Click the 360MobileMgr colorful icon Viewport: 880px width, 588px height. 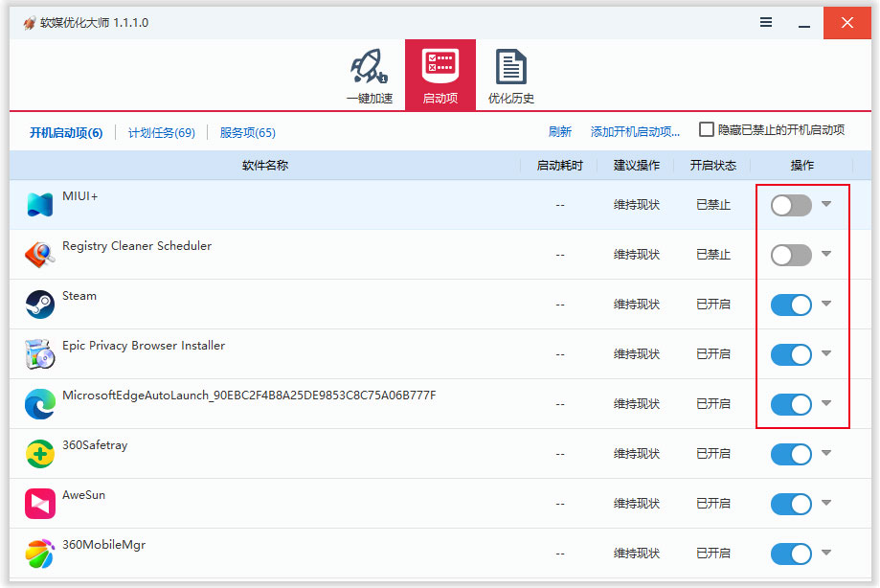click(x=40, y=554)
